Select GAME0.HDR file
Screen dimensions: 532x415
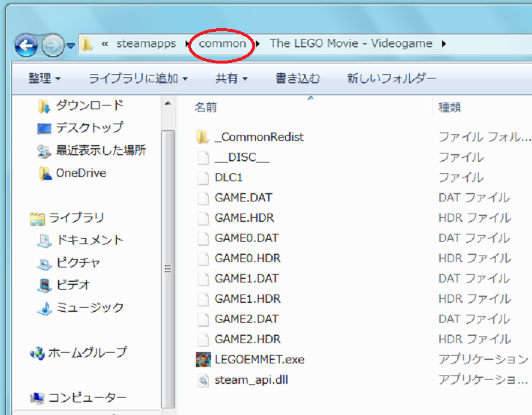(x=247, y=258)
